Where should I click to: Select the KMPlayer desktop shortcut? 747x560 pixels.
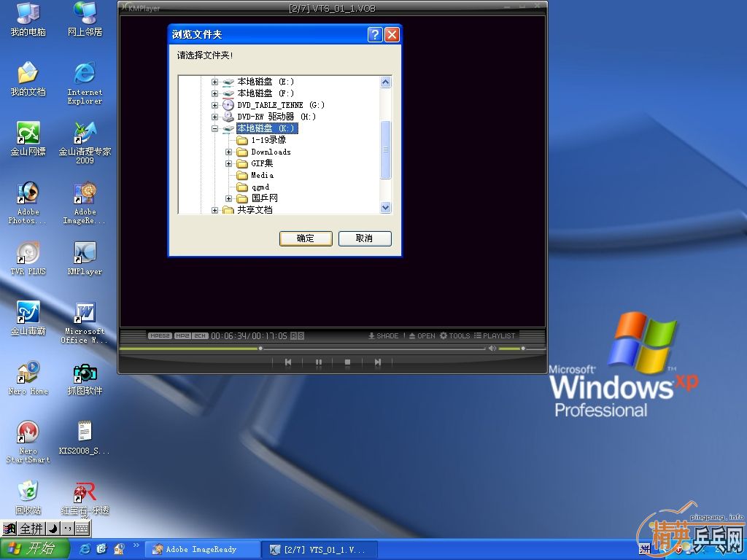85,259
